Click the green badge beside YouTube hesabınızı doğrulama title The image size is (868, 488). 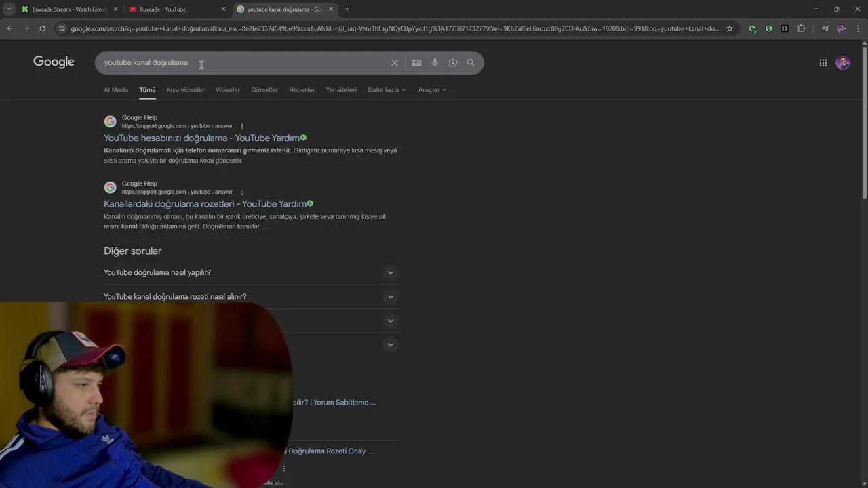pos(303,138)
